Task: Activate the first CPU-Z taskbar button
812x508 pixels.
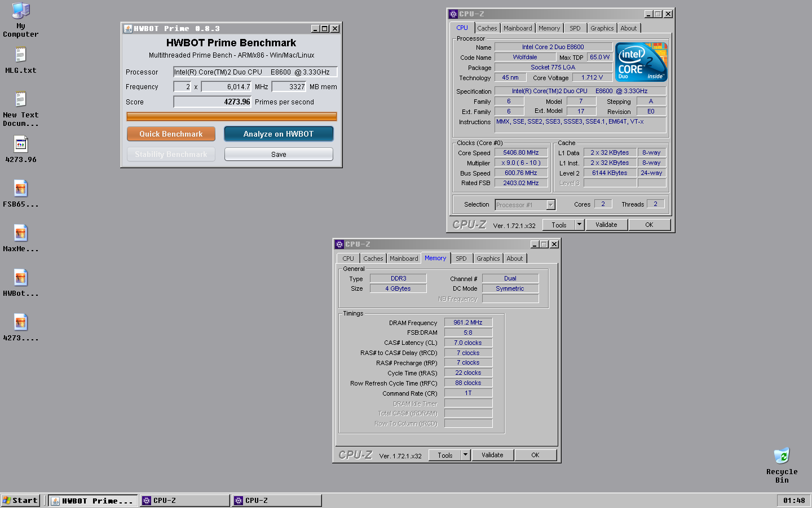Action: pos(185,500)
